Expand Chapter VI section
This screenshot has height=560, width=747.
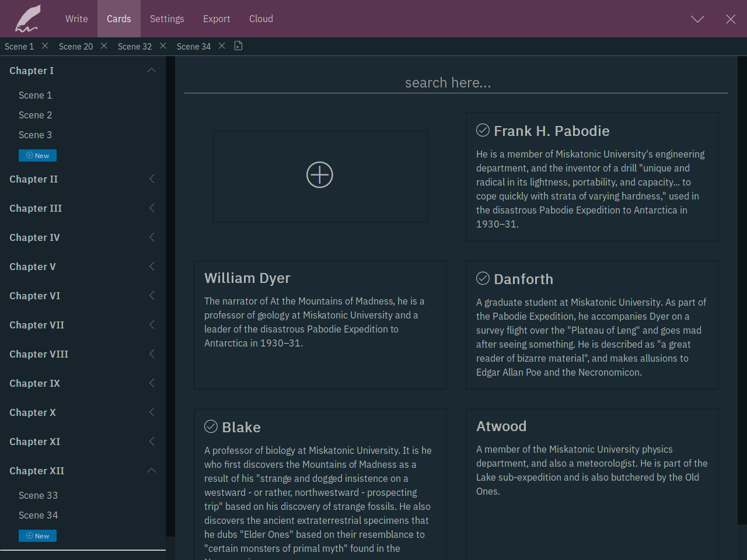[x=152, y=296]
